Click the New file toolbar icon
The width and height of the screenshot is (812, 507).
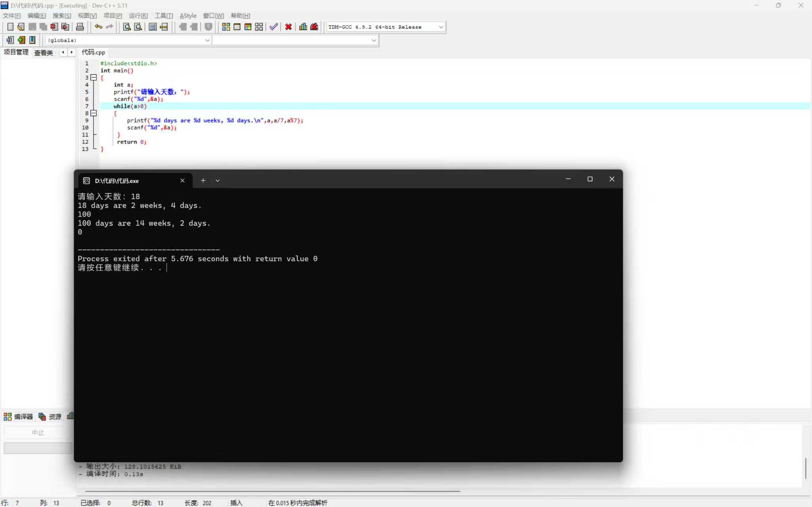10,27
